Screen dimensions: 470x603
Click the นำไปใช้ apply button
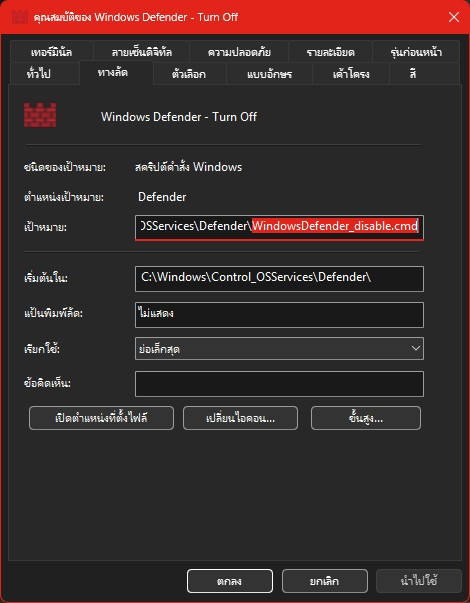point(419,581)
